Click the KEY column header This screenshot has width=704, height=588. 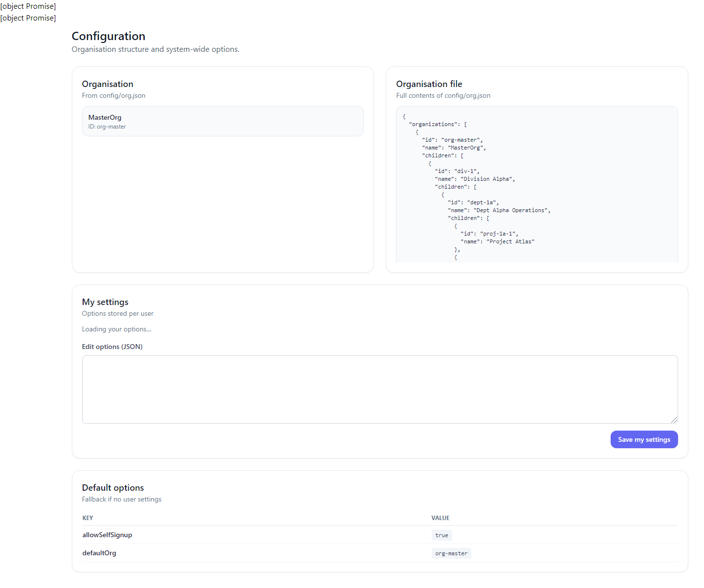(x=88, y=518)
